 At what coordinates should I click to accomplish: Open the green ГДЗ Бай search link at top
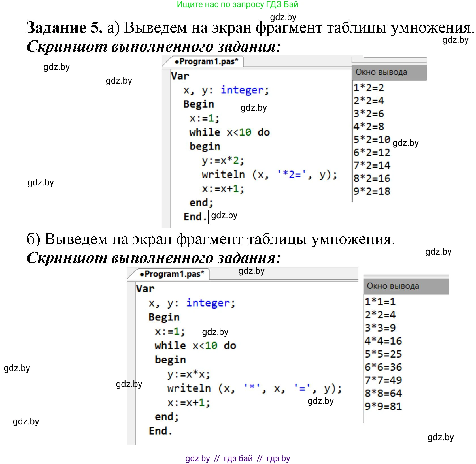point(238,5)
